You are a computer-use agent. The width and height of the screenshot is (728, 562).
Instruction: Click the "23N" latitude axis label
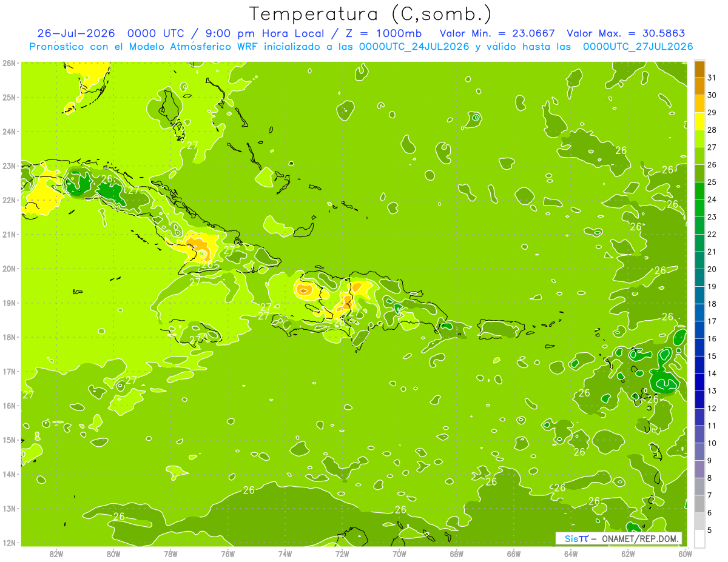pos(9,166)
